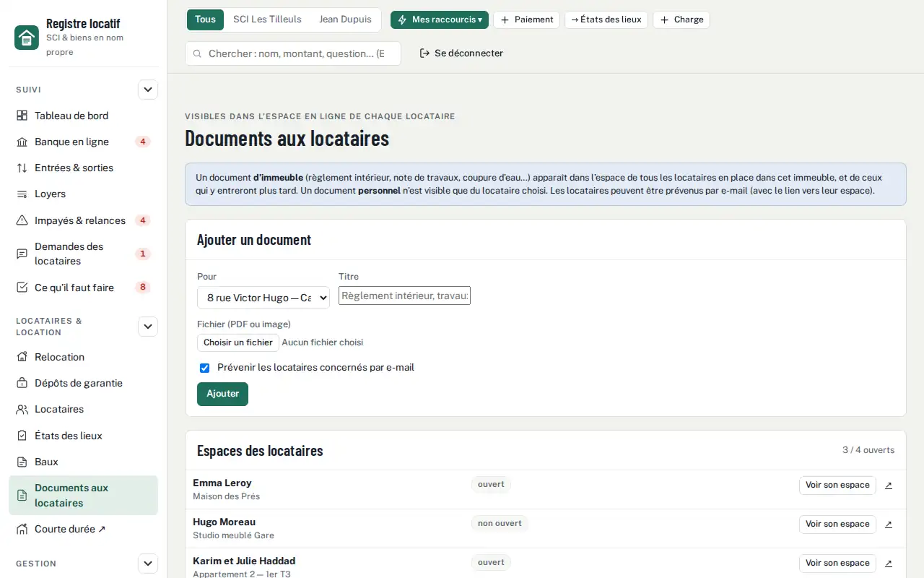924x578 pixels.
Task: Click the Entrées & sorties arrows icon
Action: 22,168
